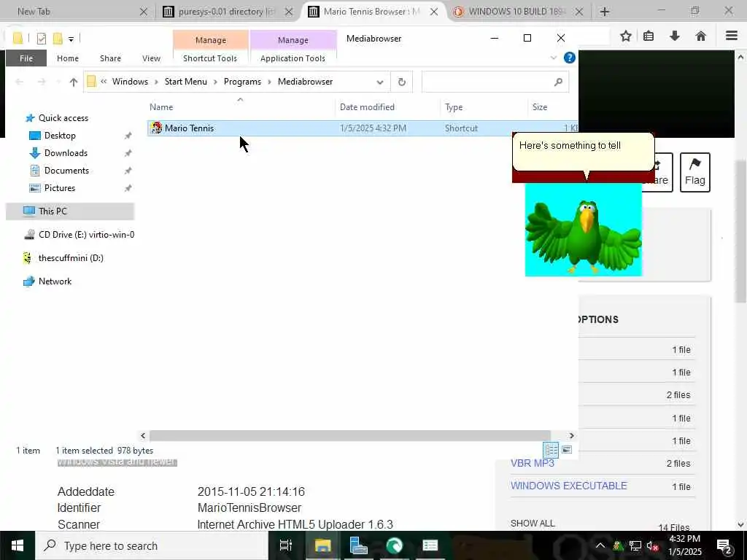Click the VBR MP3 download link
The height and width of the screenshot is (560, 747).
tap(532, 463)
